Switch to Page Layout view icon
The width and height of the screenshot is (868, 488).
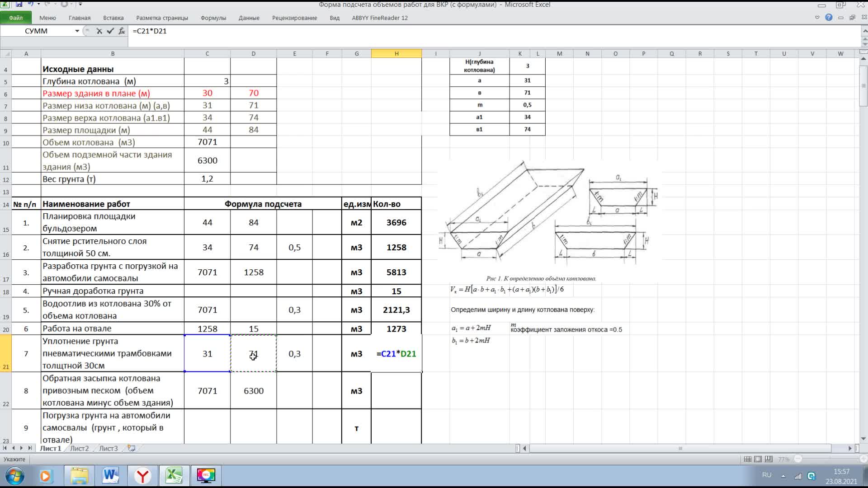(x=758, y=459)
